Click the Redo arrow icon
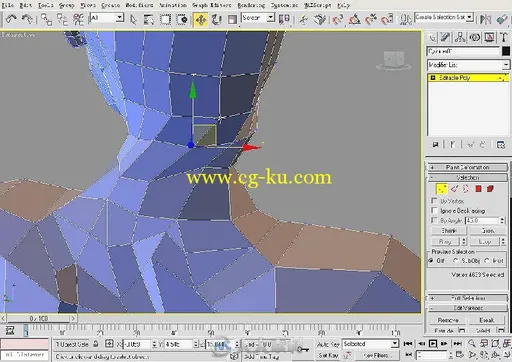512x362 pixels. (27, 19)
